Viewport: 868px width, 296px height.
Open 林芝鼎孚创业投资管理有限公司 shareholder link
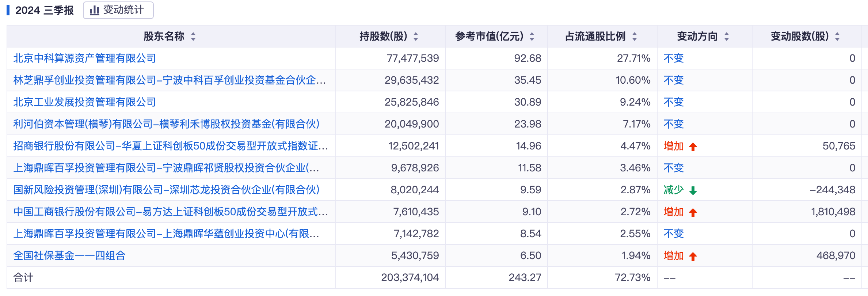(x=170, y=80)
